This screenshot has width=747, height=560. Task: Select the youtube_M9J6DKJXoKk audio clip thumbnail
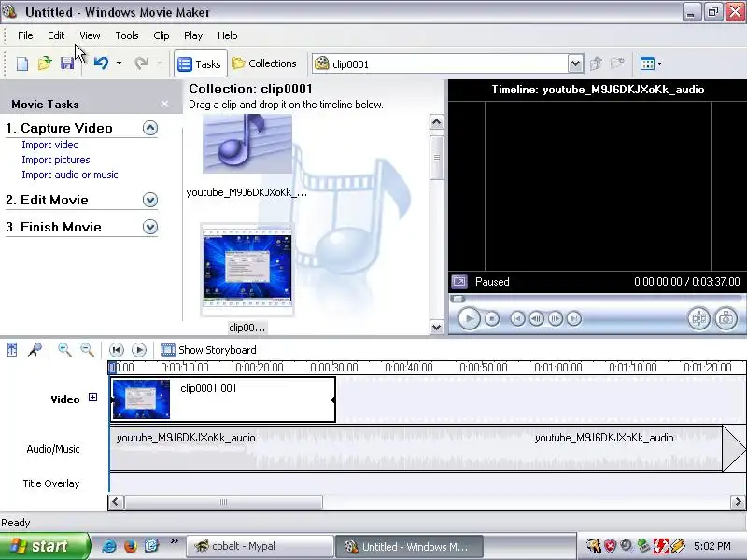point(247,144)
